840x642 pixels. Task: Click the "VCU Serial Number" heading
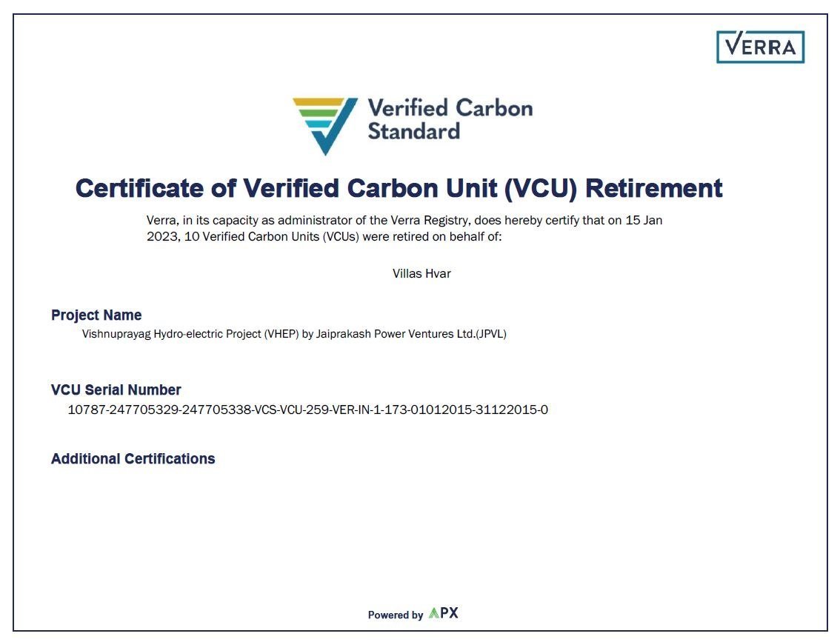(116, 390)
